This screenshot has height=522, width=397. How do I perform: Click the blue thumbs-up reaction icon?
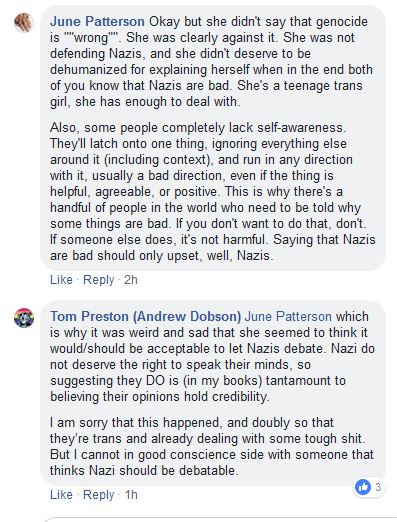click(x=363, y=487)
